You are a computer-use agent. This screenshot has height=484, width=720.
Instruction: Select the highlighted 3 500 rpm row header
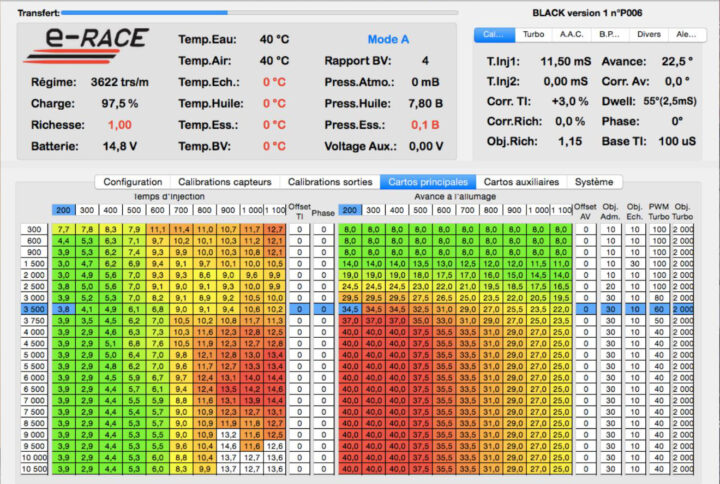pos(34,311)
